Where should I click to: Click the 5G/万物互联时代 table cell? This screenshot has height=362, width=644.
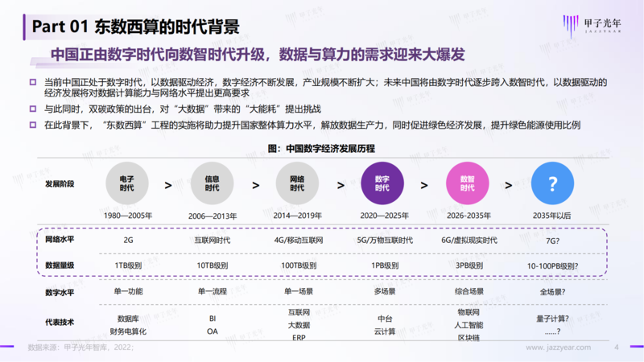(x=384, y=240)
